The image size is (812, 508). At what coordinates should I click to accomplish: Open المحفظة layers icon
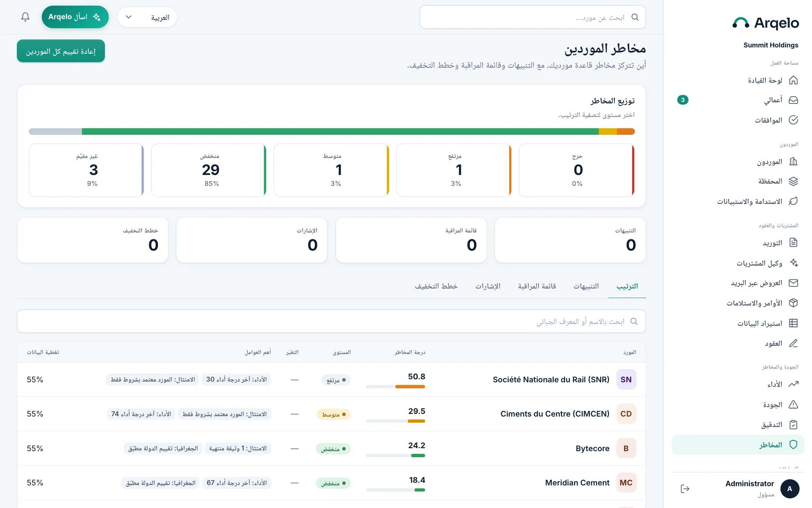click(x=793, y=181)
